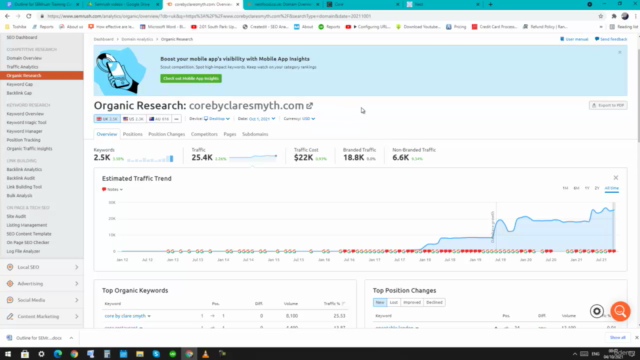Set chart range to 6M

click(x=576, y=188)
